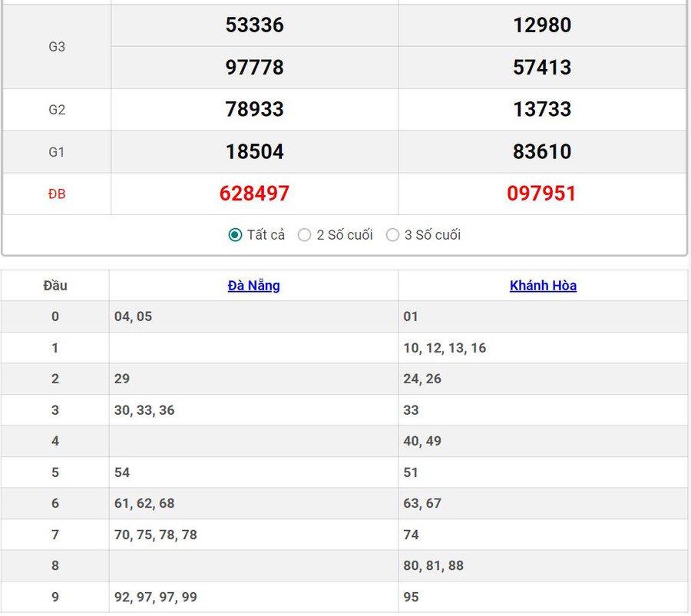The width and height of the screenshot is (691, 616).
Task: Click the "Đầu" column header
Action: pyautogui.click(x=55, y=286)
